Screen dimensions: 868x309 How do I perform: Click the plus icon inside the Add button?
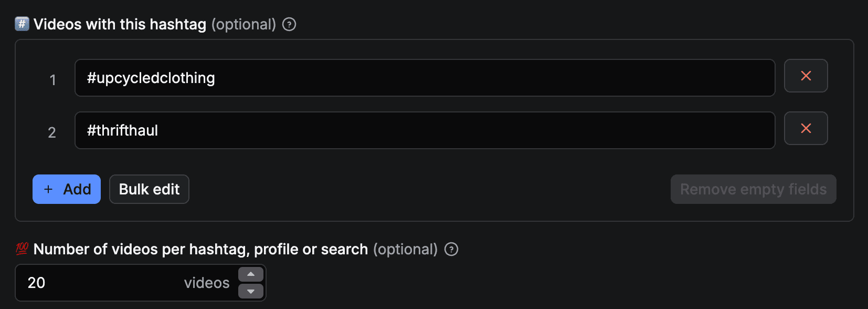point(48,189)
